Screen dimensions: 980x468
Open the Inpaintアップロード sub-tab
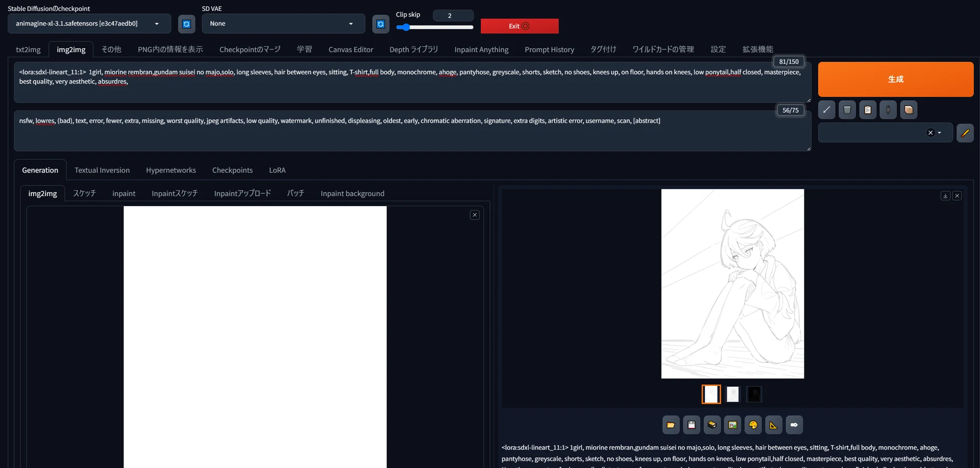click(242, 193)
